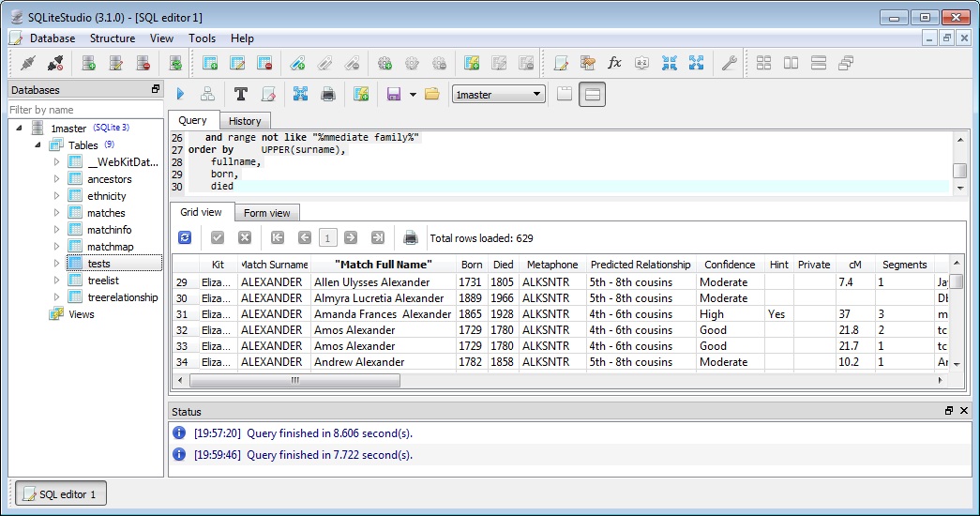
Task: Save SQL to file floppy icon
Action: 394,95
